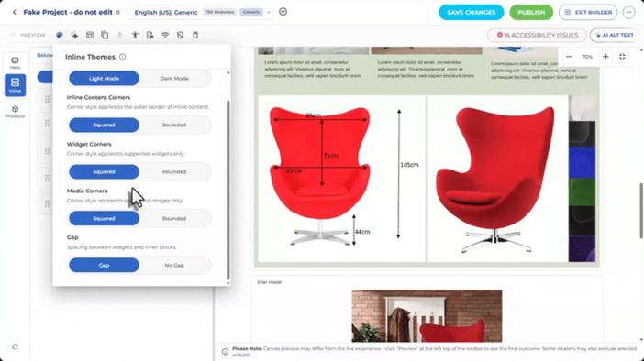Open the Products section in sidebar
Viewport: 644px width, 361px height.
click(x=16, y=112)
